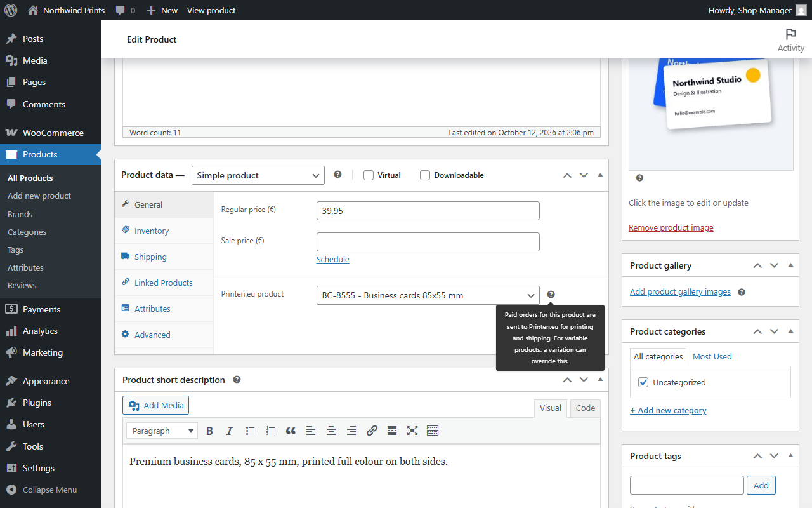Remove the product image
The image size is (812, 508).
[671, 227]
